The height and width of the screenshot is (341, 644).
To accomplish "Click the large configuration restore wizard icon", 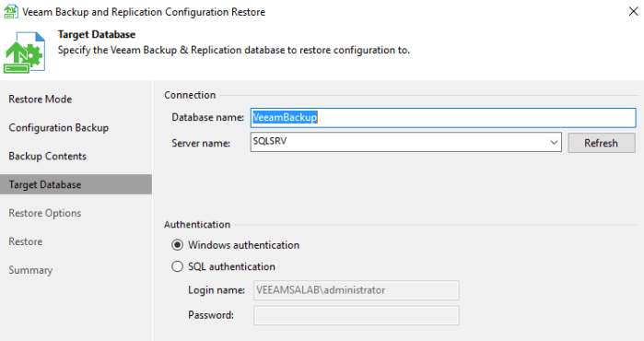I will [x=24, y=53].
